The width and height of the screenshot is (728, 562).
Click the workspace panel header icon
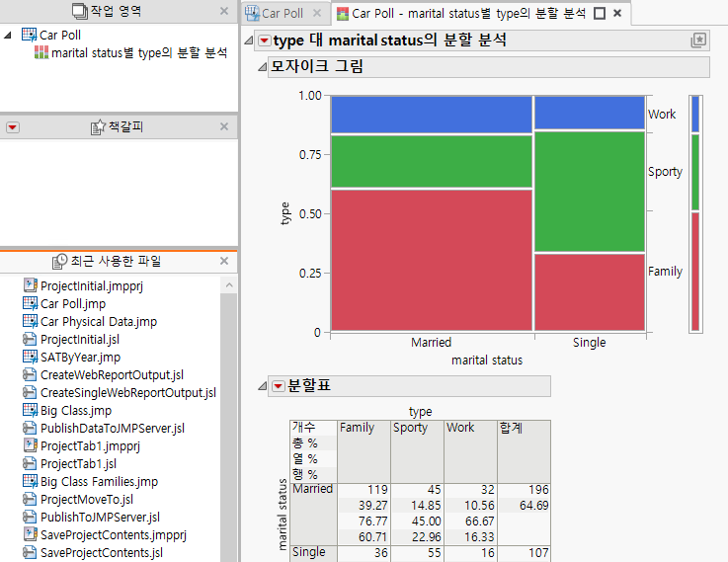[80, 11]
